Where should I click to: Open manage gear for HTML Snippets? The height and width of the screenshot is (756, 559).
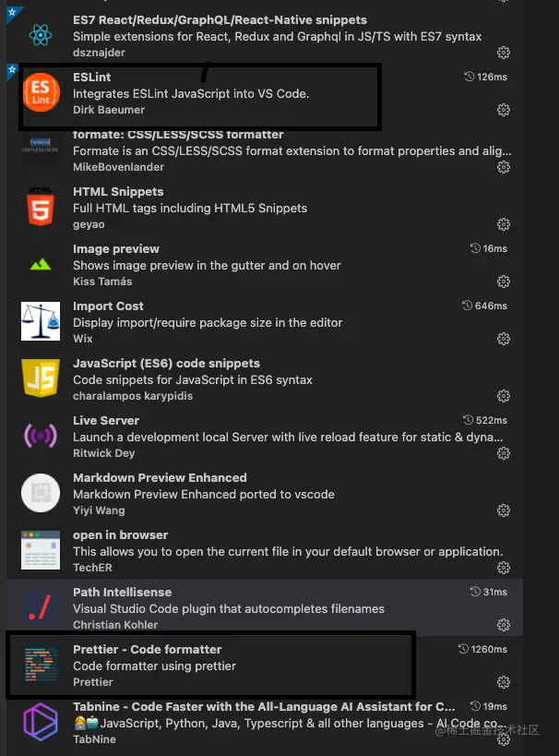click(504, 224)
